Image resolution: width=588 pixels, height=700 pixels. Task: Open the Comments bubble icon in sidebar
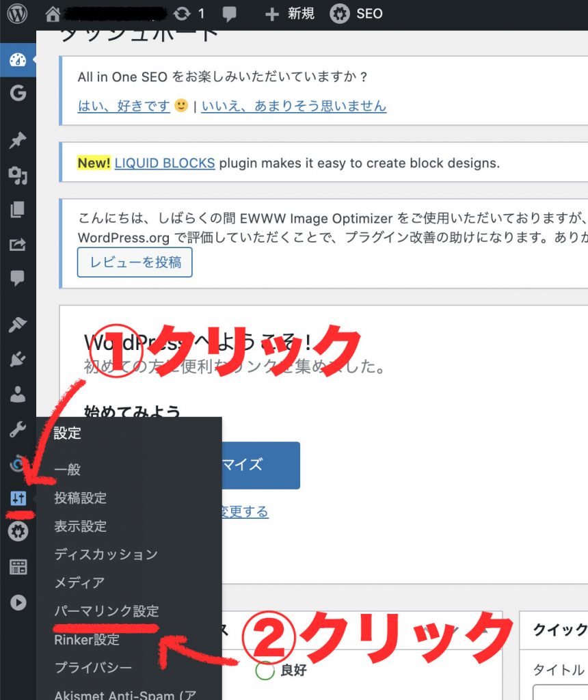[18, 278]
